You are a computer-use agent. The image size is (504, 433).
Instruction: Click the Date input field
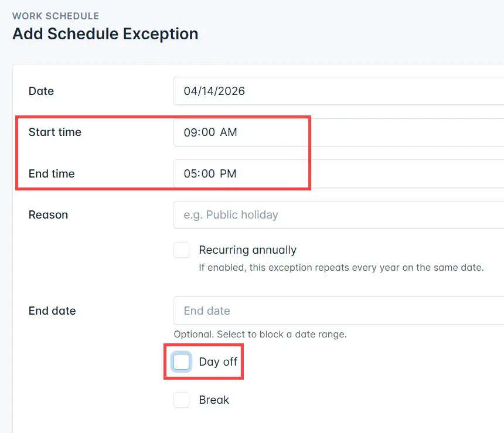pos(338,91)
